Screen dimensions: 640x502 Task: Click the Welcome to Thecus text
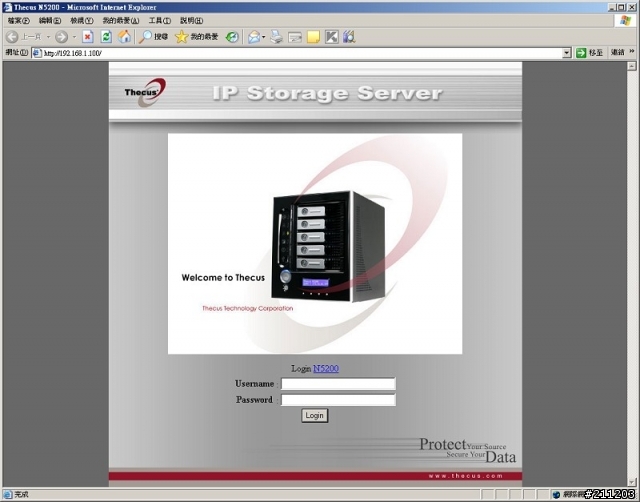[223, 278]
